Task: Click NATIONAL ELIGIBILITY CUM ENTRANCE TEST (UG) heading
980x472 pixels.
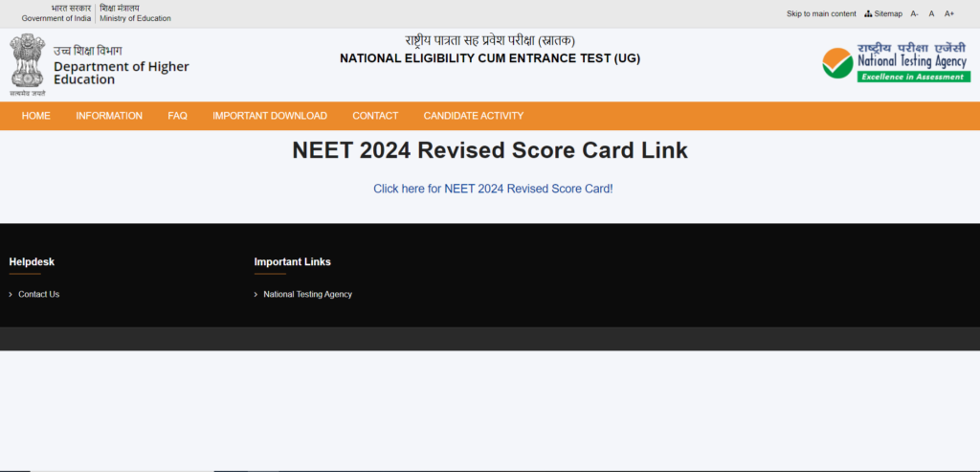Action: click(490, 58)
